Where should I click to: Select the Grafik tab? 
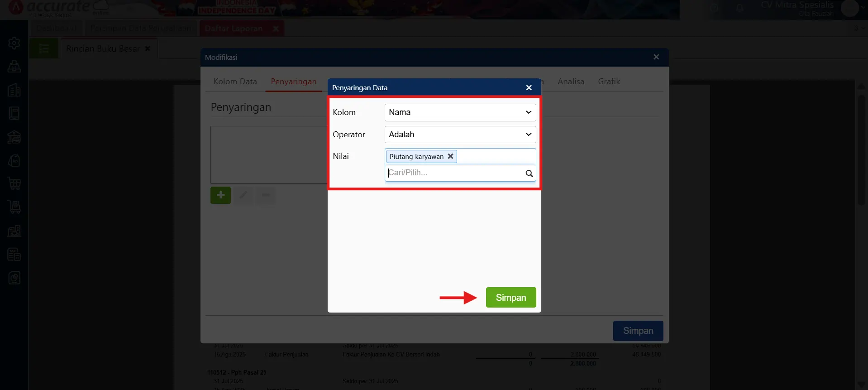609,82
